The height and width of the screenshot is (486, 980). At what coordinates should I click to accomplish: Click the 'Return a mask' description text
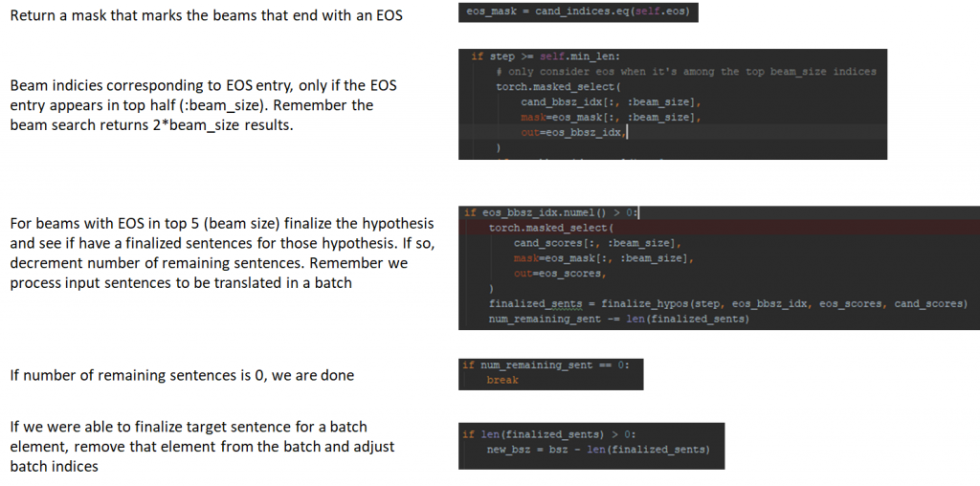click(x=206, y=17)
